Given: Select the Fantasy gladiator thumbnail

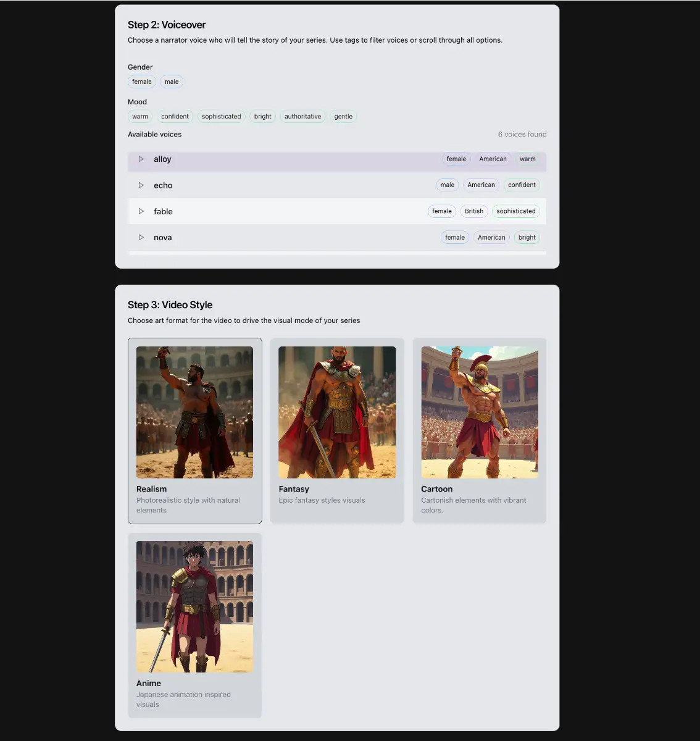Looking at the screenshot, I should [x=337, y=412].
